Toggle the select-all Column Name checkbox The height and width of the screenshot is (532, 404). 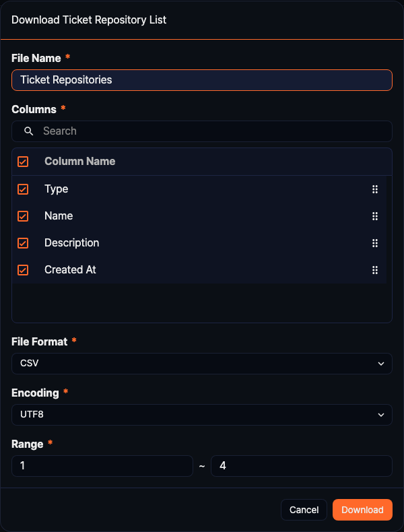[23, 162]
